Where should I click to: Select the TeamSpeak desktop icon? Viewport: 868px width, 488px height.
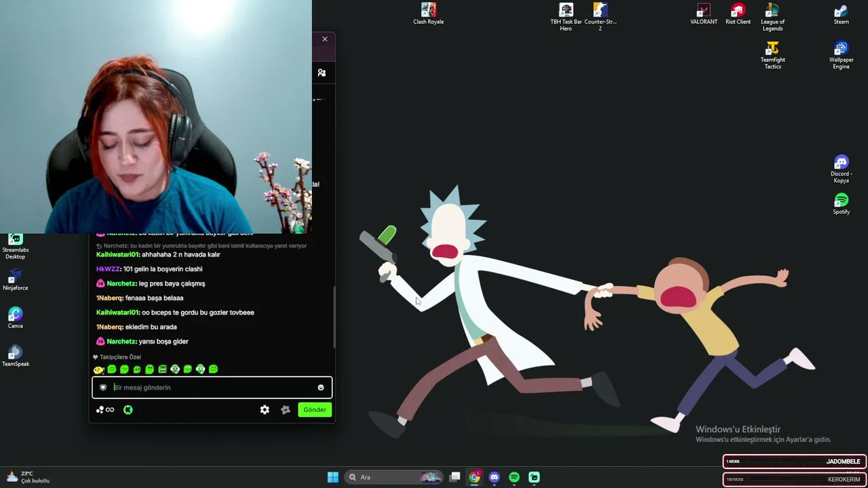tap(16, 355)
